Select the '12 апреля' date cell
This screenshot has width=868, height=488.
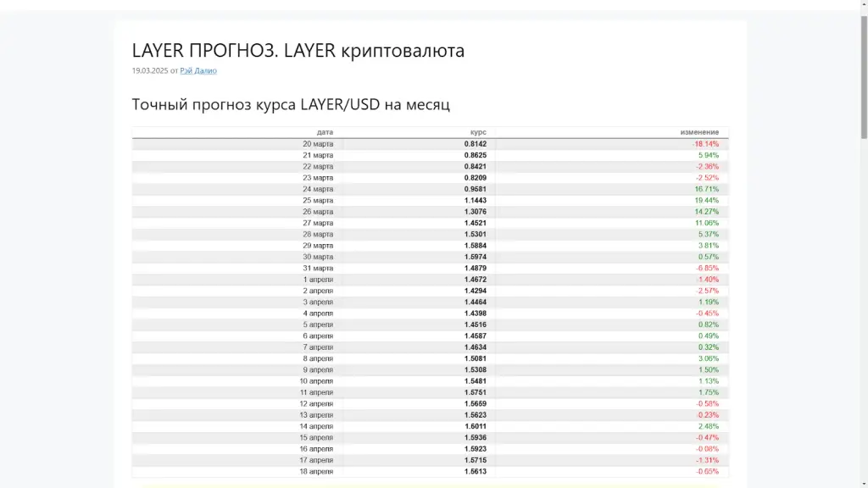coord(316,404)
